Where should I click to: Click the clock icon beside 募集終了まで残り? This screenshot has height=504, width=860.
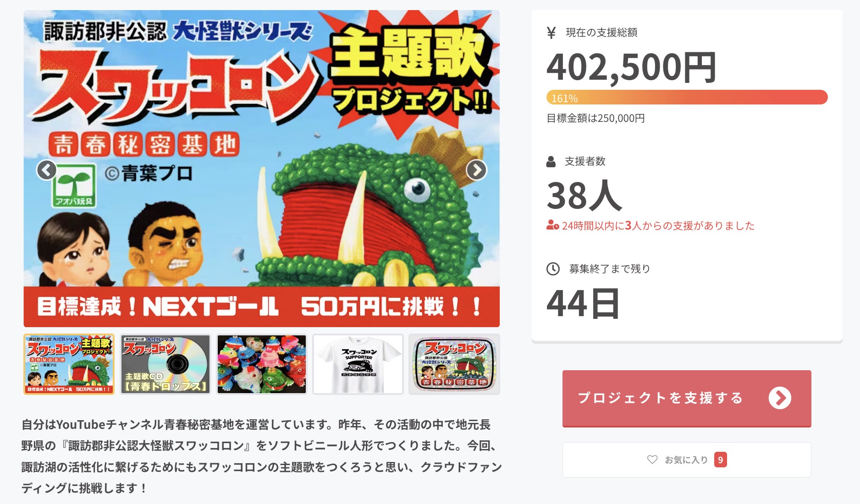pyautogui.click(x=553, y=269)
